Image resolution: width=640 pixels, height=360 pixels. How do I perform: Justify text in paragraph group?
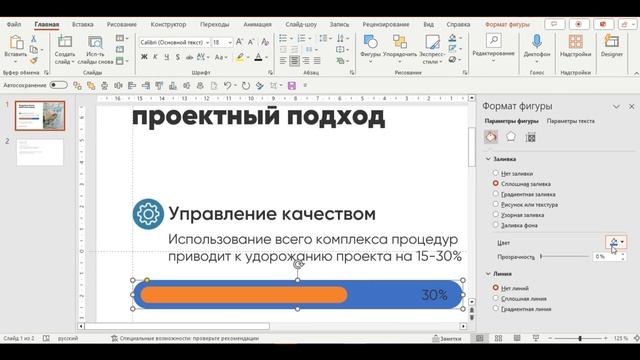tap(317, 61)
